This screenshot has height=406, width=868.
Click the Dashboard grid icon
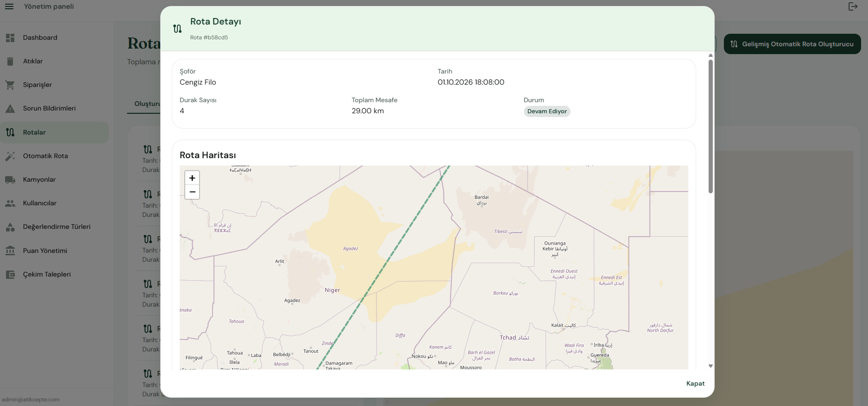pyautogui.click(x=10, y=38)
